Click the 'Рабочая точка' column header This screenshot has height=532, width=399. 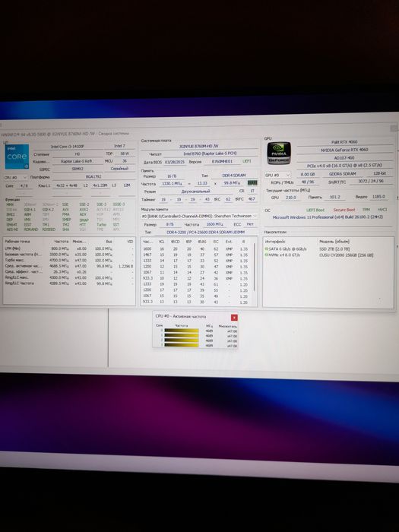(x=17, y=241)
